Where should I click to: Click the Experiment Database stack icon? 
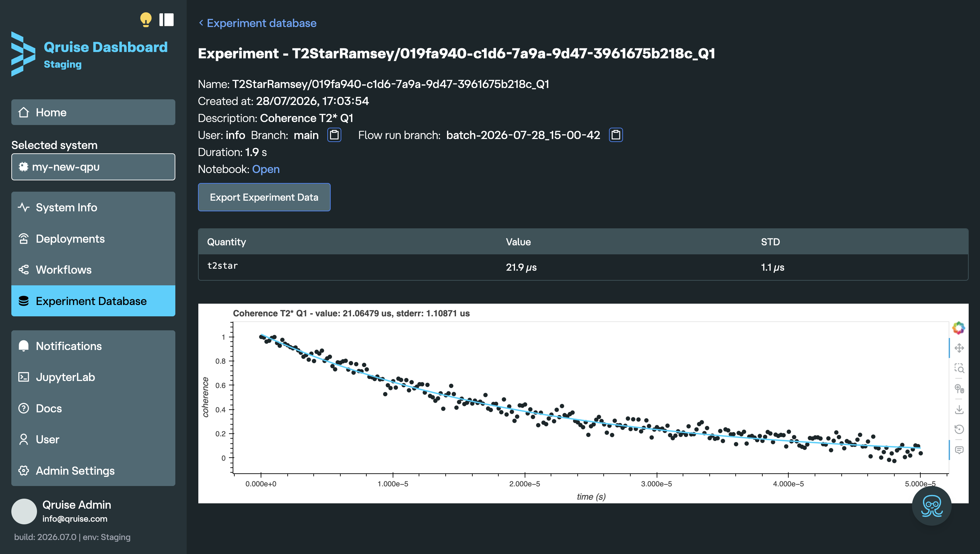pos(24,301)
